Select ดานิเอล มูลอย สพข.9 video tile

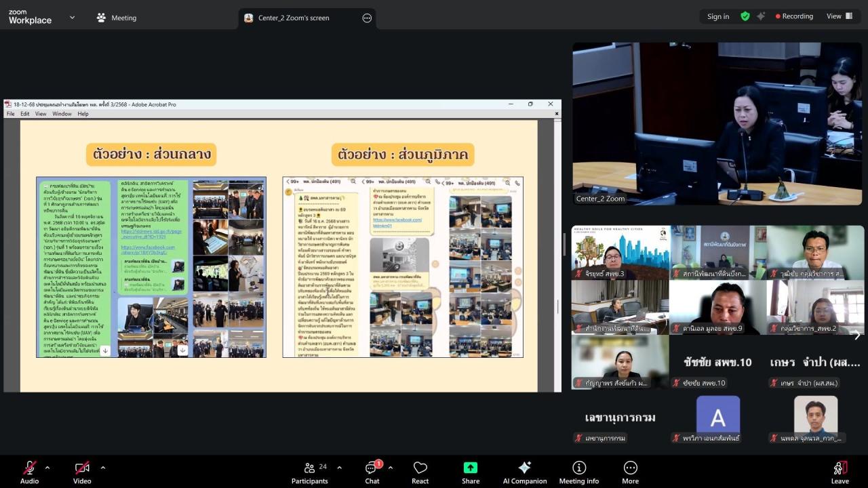click(x=718, y=308)
